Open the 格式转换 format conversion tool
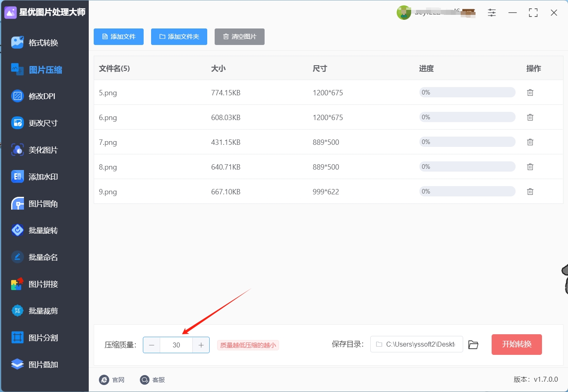The width and height of the screenshot is (568, 392). pyautogui.click(x=35, y=43)
